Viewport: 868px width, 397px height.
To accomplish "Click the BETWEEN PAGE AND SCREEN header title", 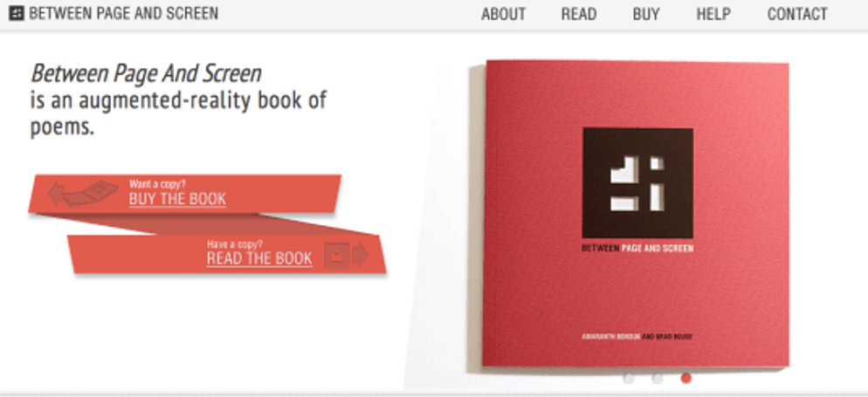I will [123, 13].
